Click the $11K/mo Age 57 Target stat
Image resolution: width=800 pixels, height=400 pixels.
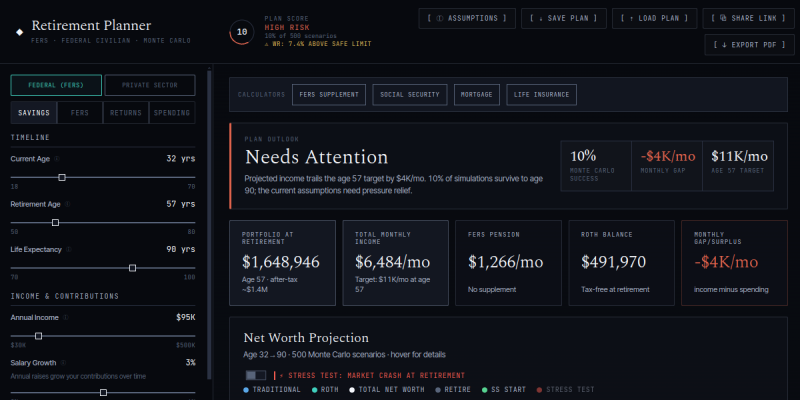click(738, 166)
